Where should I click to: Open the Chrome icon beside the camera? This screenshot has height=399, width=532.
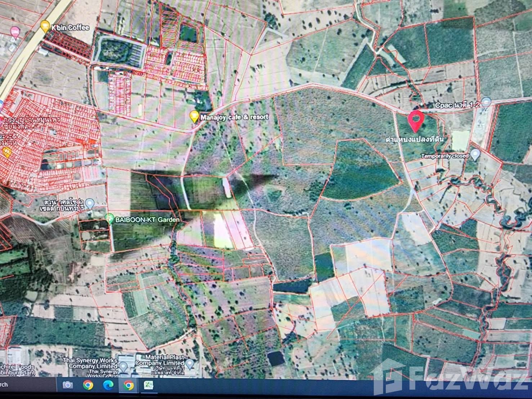[88, 385]
